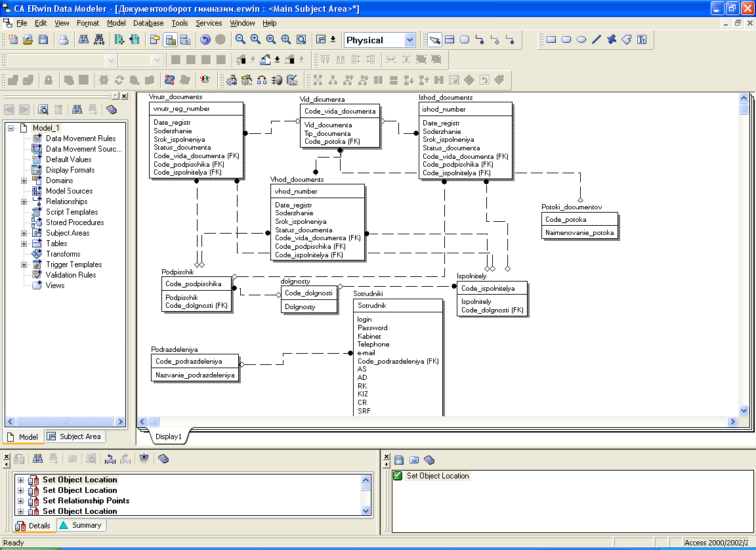Viewport: 756px width, 550px height.
Task: Collapse the Model_1 root node
Action: pos(11,128)
